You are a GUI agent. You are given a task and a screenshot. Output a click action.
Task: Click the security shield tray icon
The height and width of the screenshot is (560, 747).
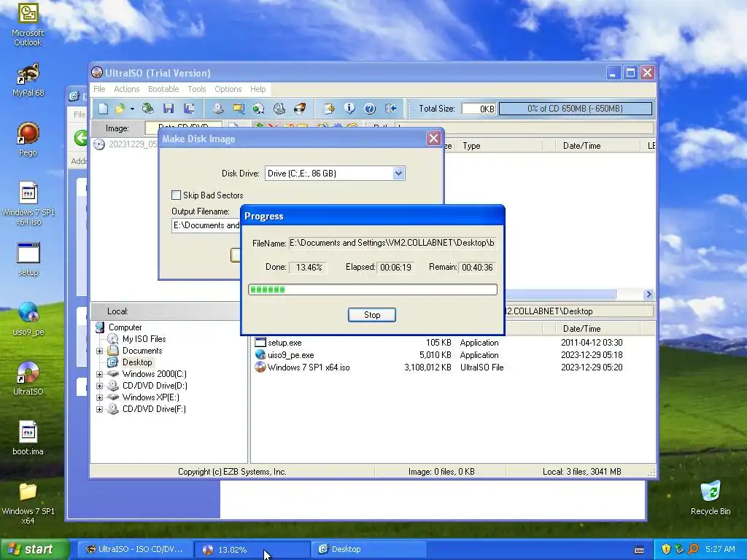666,549
